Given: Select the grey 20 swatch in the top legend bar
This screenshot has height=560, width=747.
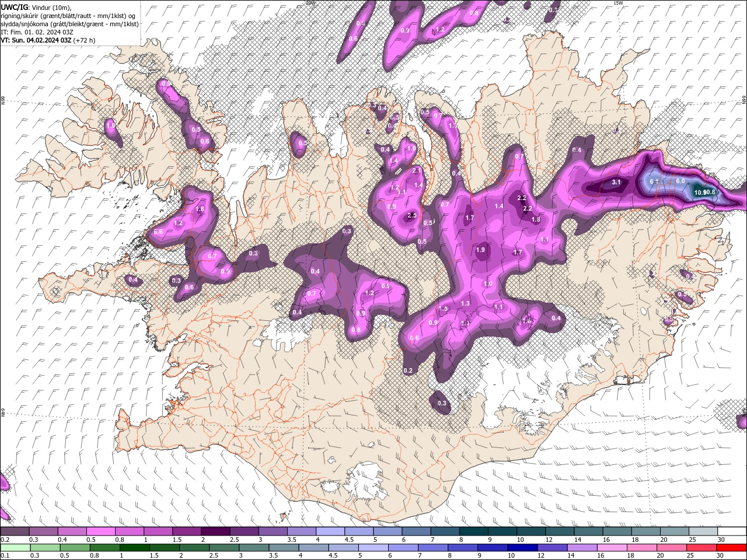Looking at the screenshot, I should point(674,531).
